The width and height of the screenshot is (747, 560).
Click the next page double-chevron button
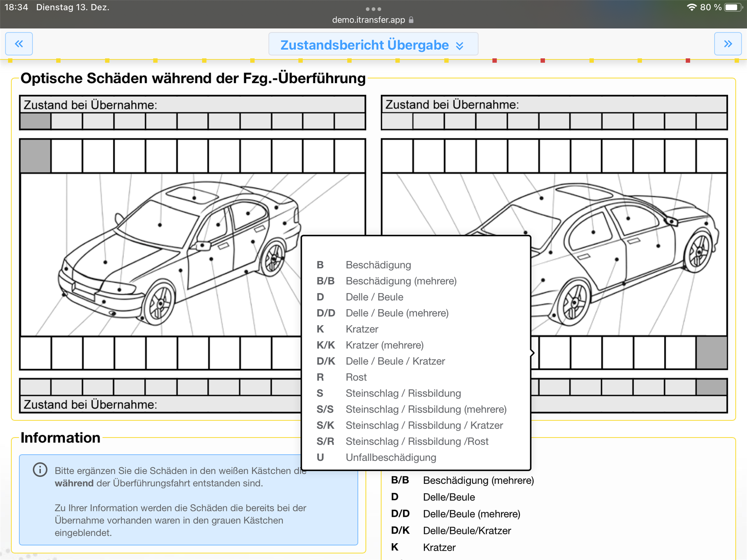728,44
